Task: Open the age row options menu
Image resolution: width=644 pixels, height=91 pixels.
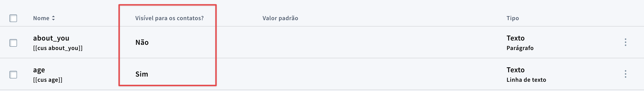Action: tap(625, 74)
